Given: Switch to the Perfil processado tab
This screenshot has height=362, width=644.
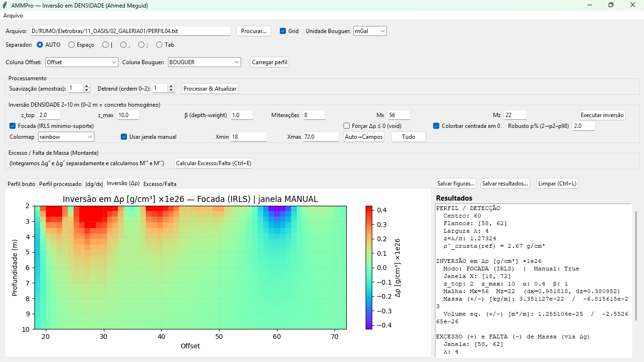Looking at the screenshot, I should (60, 184).
